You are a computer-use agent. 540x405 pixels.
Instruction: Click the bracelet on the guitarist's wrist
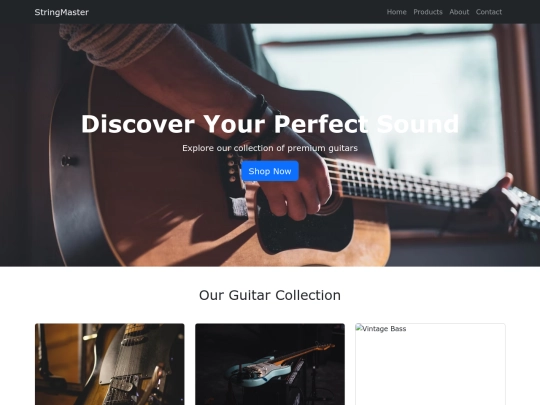[x=260, y=108]
